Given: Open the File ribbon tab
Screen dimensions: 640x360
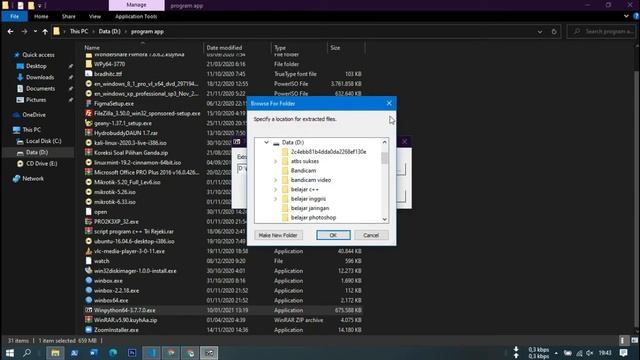Looking at the screenshot, I should point(15,16).
